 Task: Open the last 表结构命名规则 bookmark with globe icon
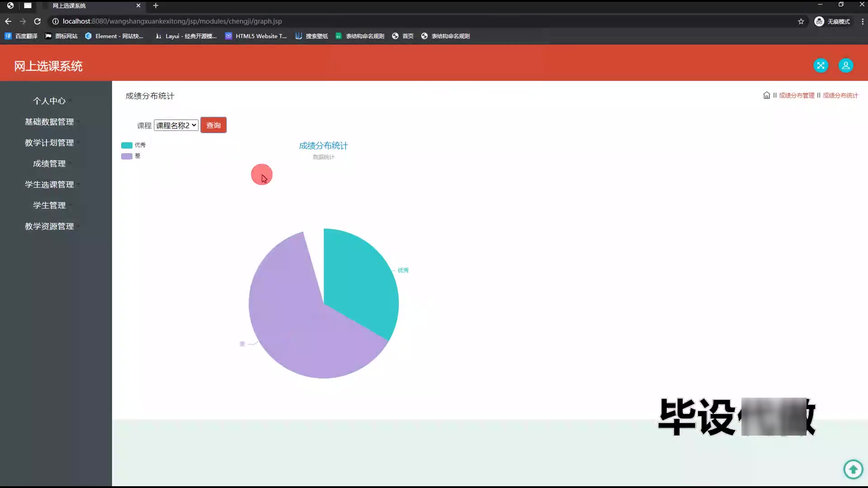coord(445,36)
